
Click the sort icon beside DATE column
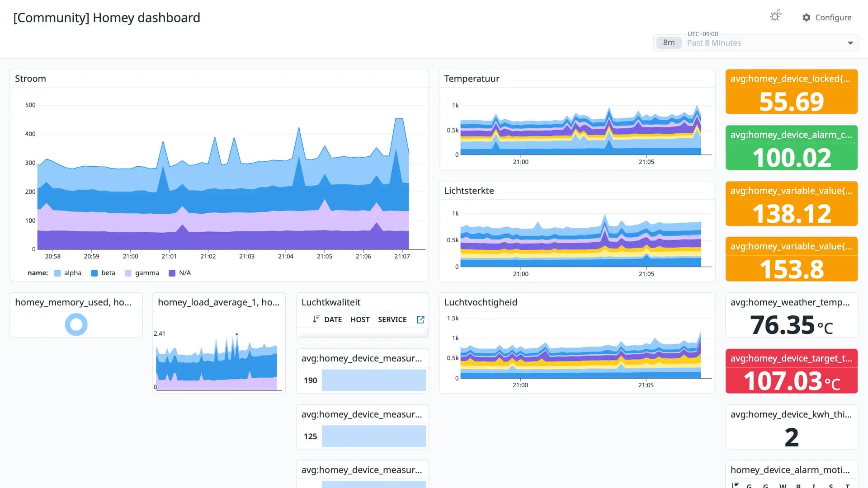316,319
